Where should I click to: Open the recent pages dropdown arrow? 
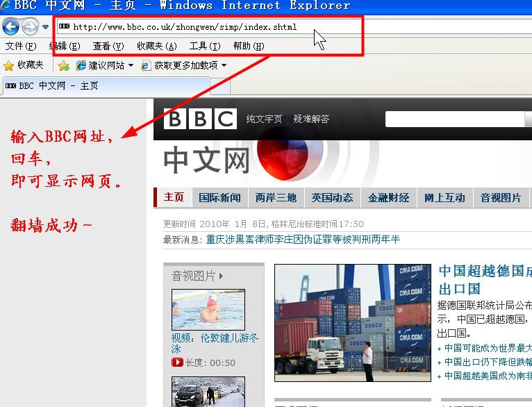coord(45,27)
